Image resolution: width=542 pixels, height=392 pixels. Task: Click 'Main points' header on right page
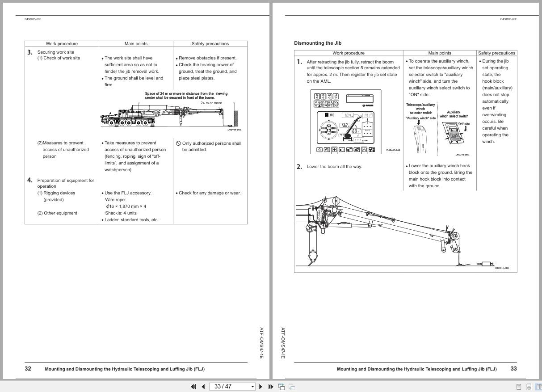pos(440,53)
